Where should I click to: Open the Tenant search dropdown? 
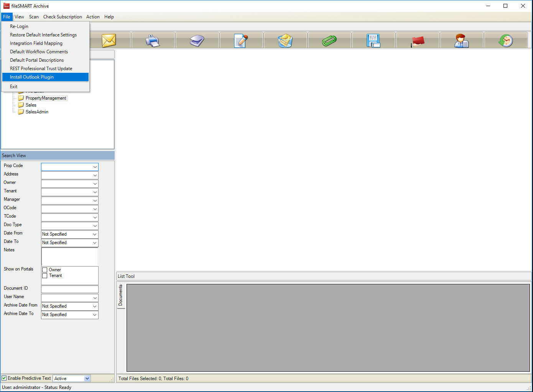pyautogui.click(x=95, y=192)
